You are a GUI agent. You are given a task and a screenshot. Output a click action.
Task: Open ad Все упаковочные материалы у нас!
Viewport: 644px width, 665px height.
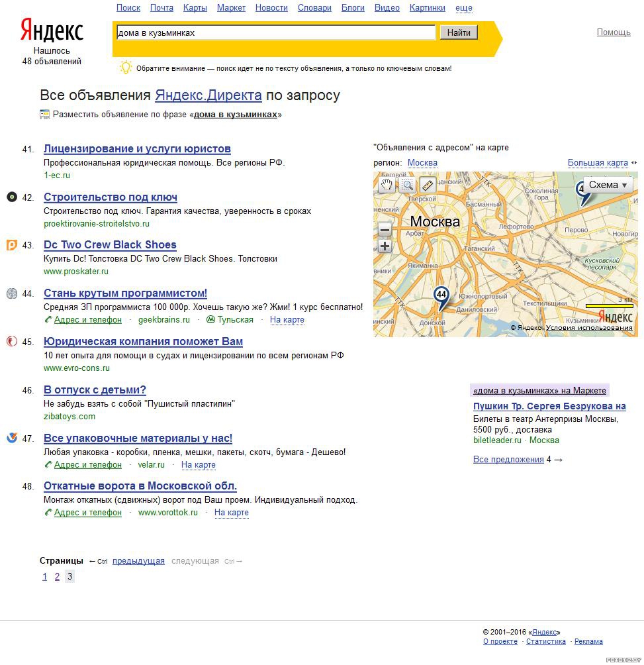click(x=138, y=438)
